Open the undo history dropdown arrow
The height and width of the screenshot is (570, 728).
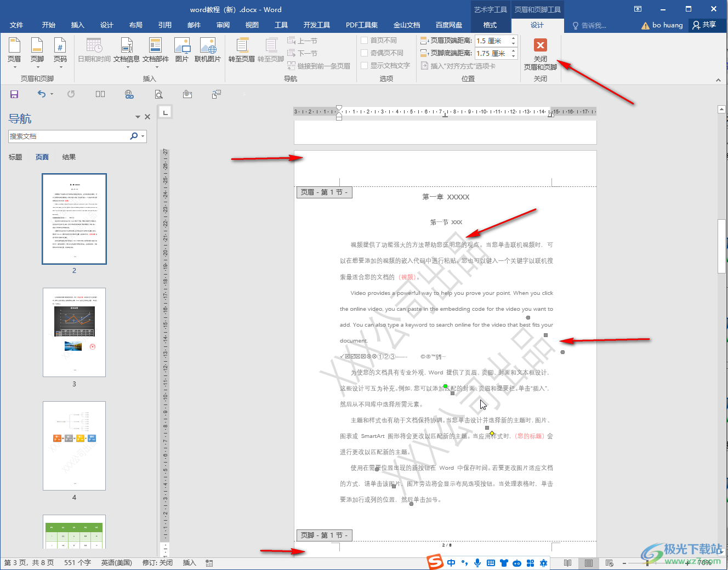click(52, 94)
